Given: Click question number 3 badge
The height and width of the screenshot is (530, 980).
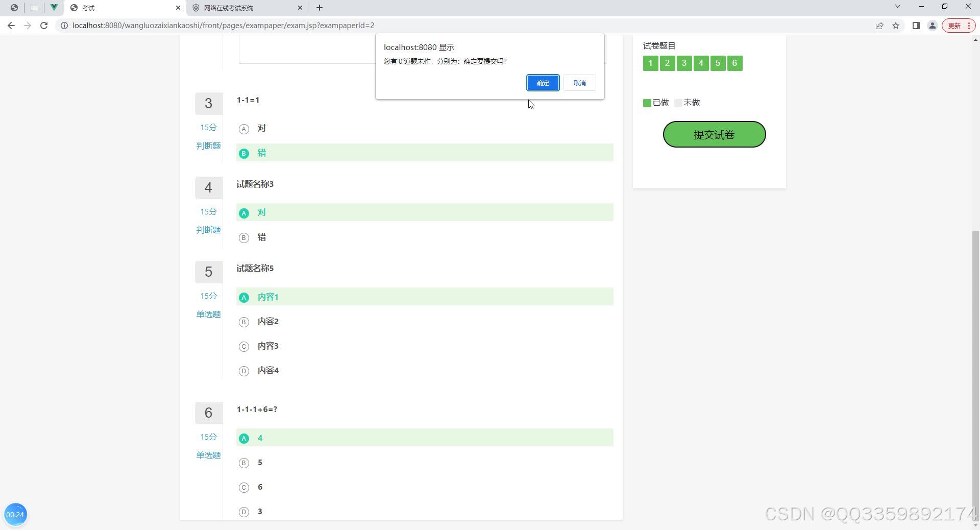Looking at the screenshot, I should tap(208, 104).
